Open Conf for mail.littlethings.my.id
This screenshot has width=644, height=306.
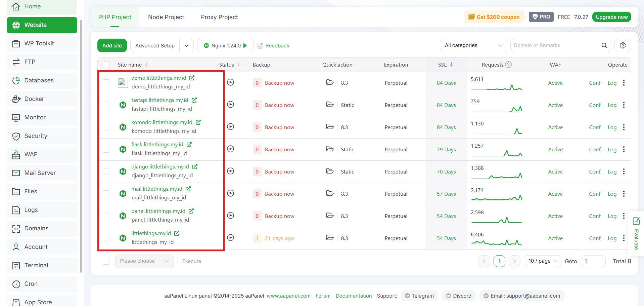coord(595,194)
